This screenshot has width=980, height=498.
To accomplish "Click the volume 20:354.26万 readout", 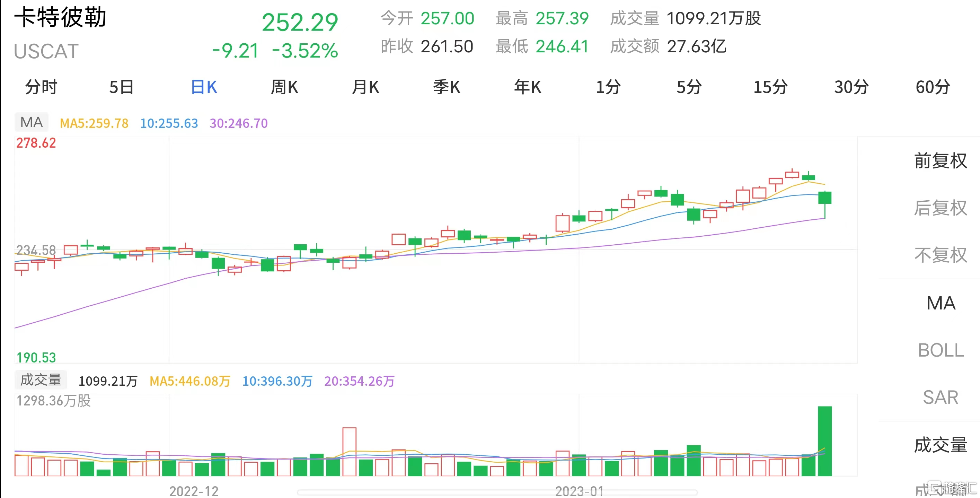I will tap(359, 381).
